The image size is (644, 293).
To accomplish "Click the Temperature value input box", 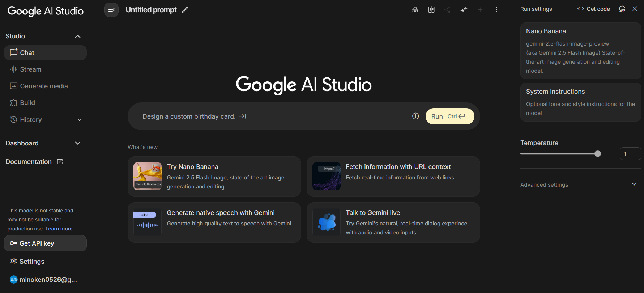I will coord(630,153).
